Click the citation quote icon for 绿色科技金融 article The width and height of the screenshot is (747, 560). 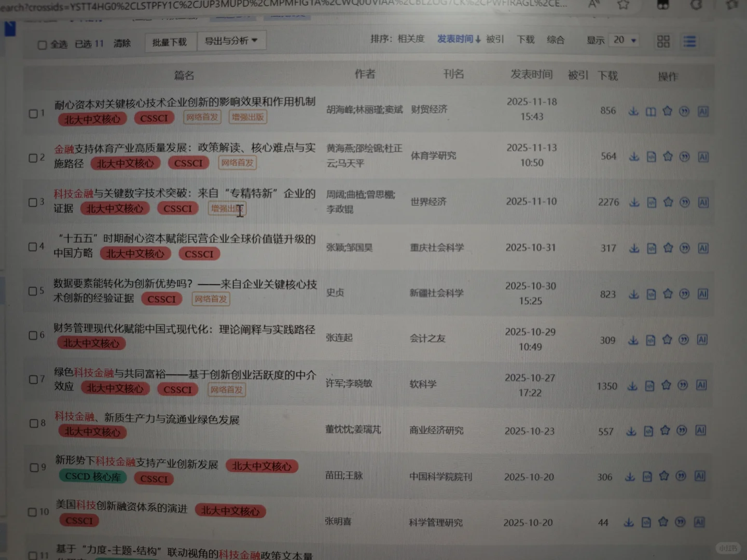pyautogui.click(x=683, y=385)
